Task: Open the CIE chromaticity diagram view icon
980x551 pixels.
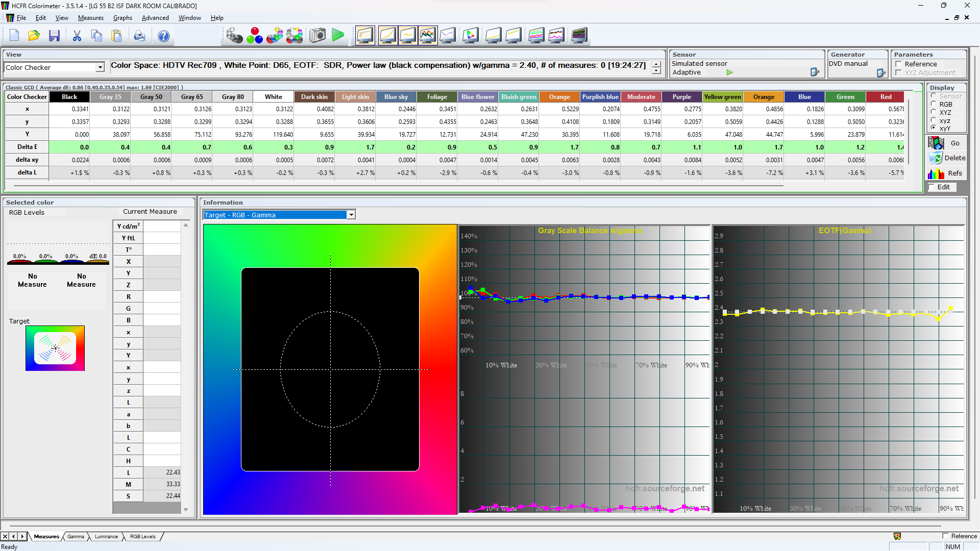Action: 470,35
